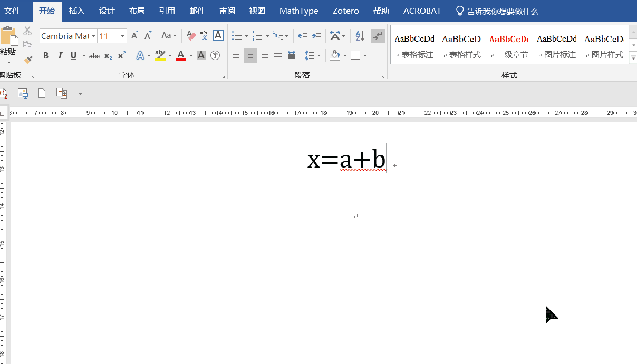This screenshot has height=364, width=637.
Task: Toggle show/hide paragraph marks
Action: click(378, 36)
